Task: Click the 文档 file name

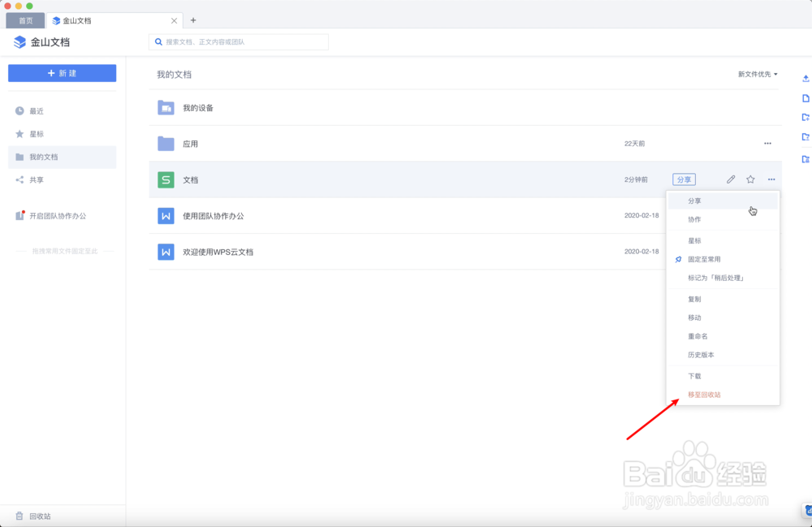Action: 190,179
